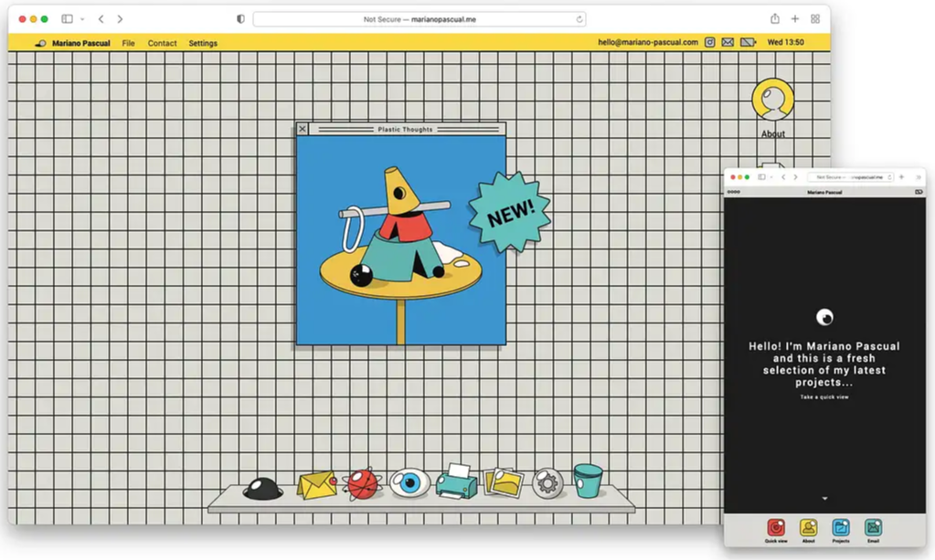This screenshot has height=560, width=935.
Task: Open the teal printer icon
Action: pos(453,482)
